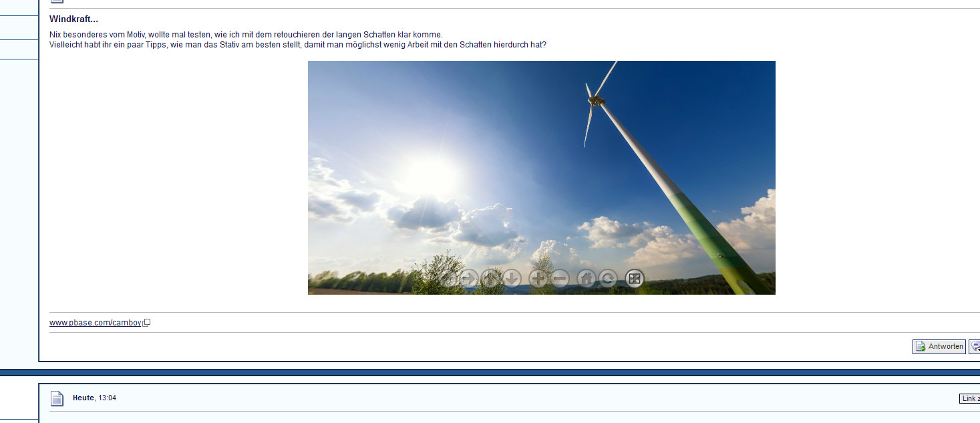Open the quote reply speech-bubble button
Viewport: 980px width, 423px height.
pos(975,346)
